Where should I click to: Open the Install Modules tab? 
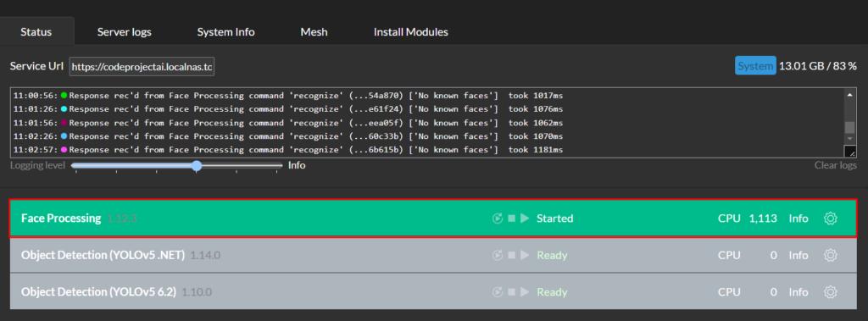pos(411,31)
